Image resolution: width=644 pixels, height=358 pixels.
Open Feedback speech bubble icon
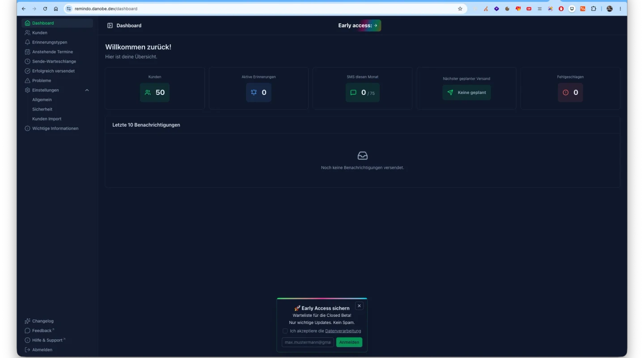point(28,331)
